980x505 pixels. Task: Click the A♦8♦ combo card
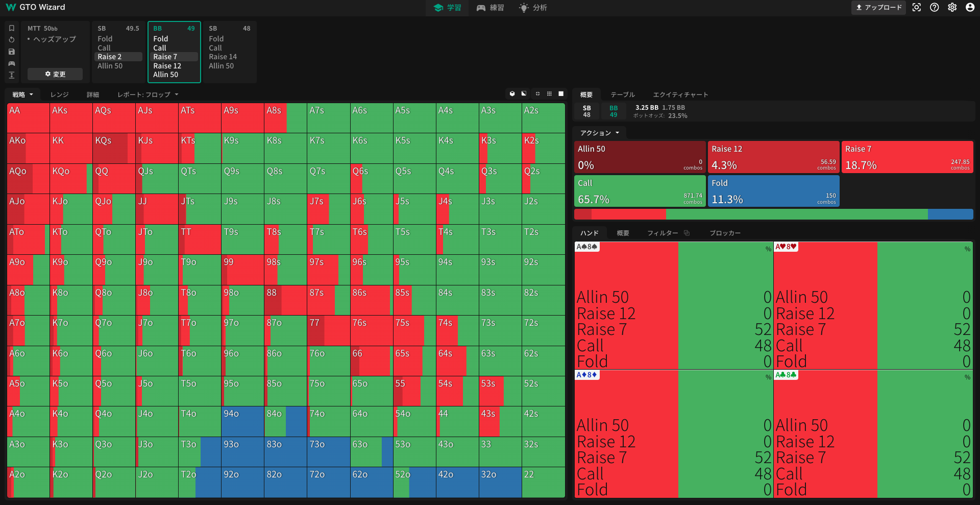(x=674, y=434)
